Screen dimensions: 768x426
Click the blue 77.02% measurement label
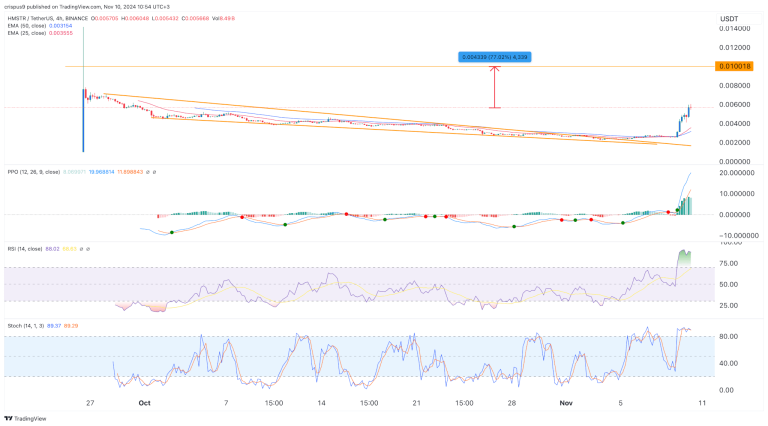click(495, 57)
